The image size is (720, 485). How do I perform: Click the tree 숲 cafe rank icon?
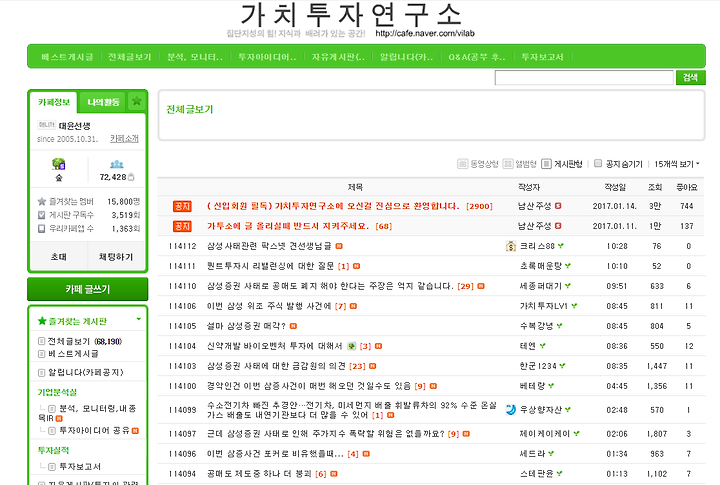click(x=59, y=164)
